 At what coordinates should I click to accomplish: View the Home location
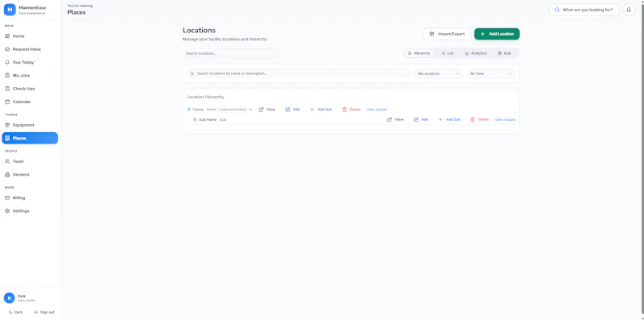pyautogui.click(x=267, y=110)
